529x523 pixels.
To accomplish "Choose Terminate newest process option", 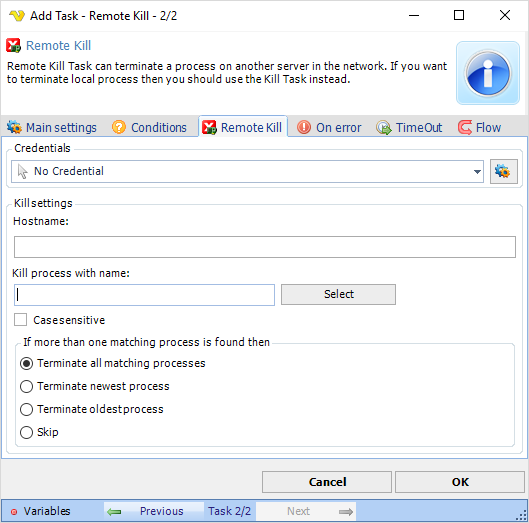I will click(26, 386).
